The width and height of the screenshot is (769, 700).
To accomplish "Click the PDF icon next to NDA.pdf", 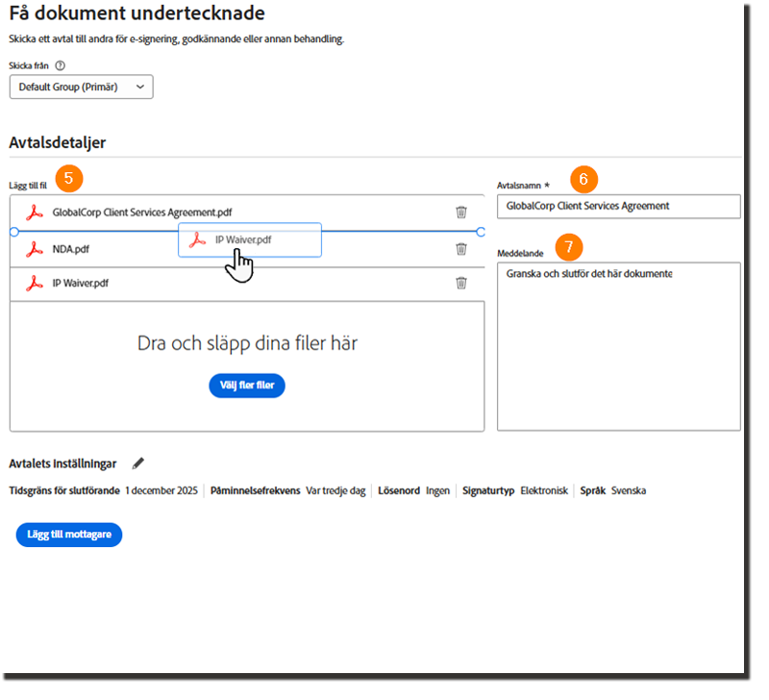I will coord(35,249).
